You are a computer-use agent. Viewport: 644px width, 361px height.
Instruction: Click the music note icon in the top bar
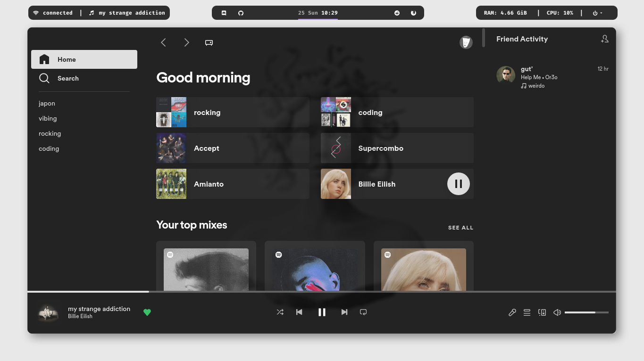92,13
